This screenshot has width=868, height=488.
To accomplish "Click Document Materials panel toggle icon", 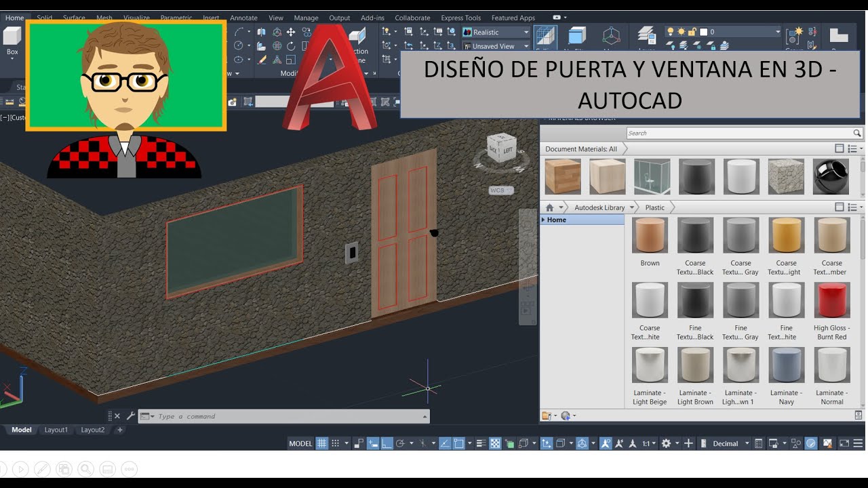I will tap(840, 148).
